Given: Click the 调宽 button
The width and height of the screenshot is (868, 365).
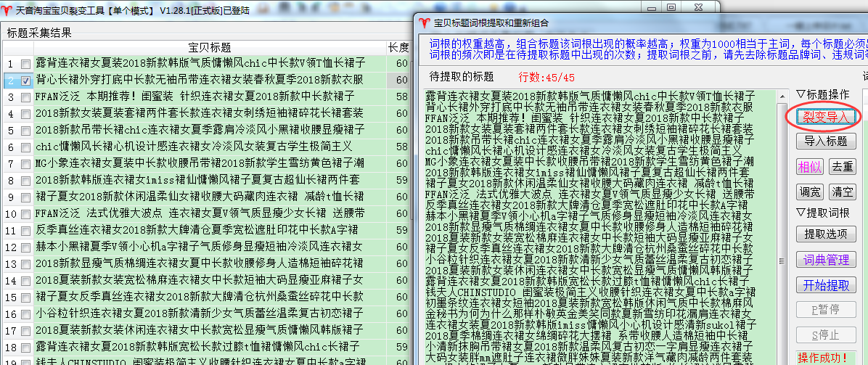Looking at the screenshot, I should click(809, 192).
